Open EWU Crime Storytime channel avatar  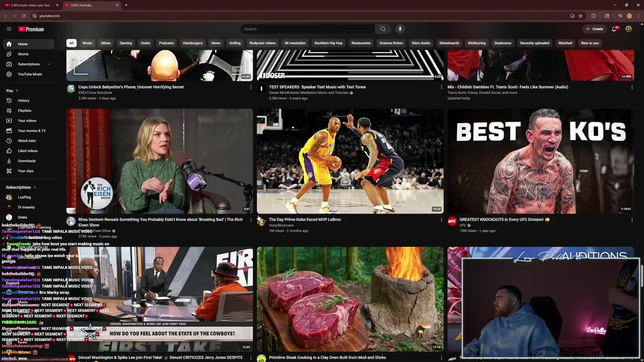coord(71,89)
